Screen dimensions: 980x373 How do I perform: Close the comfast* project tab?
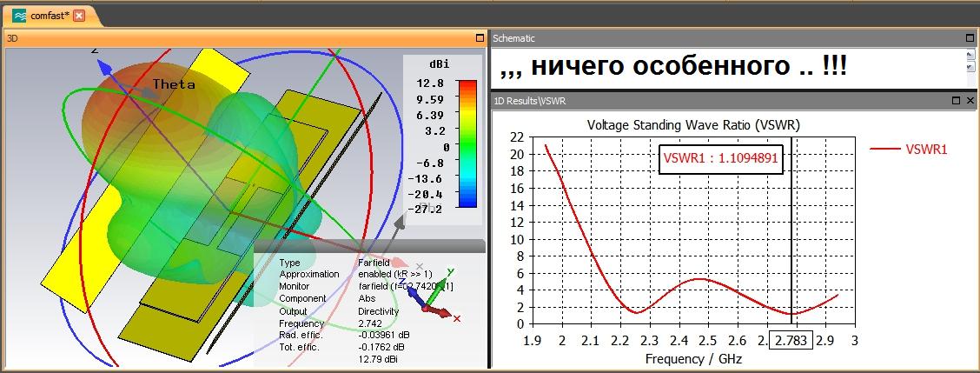pos(79,17)
